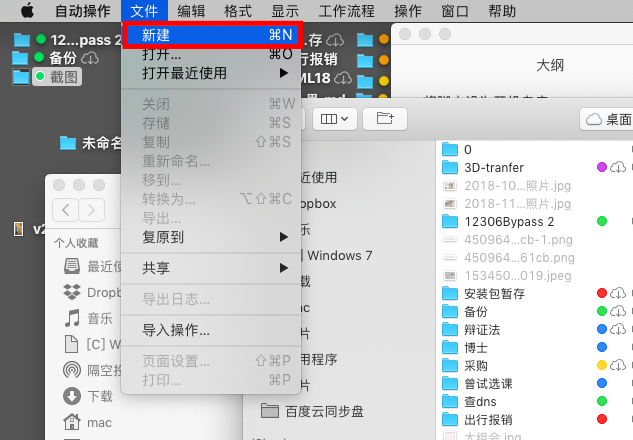Viewport: 633px width, 440px height.
Task: Select the Music (音乐) sidebar item
Action: click(71, 318)
